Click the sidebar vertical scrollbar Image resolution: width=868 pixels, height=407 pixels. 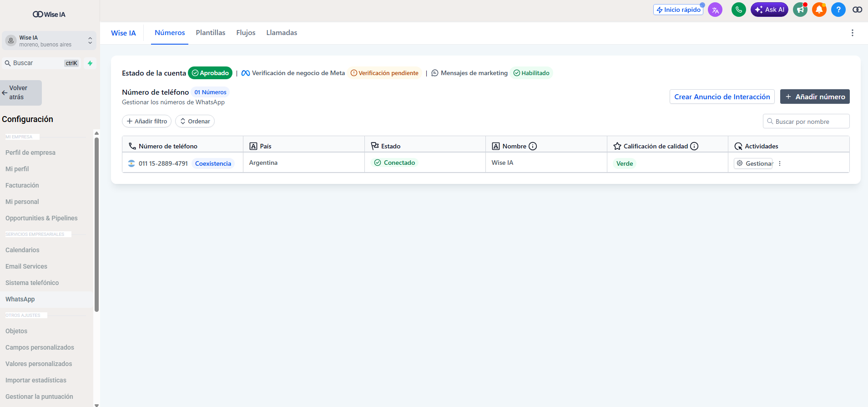pyautogui.click(x=96, y=224)
